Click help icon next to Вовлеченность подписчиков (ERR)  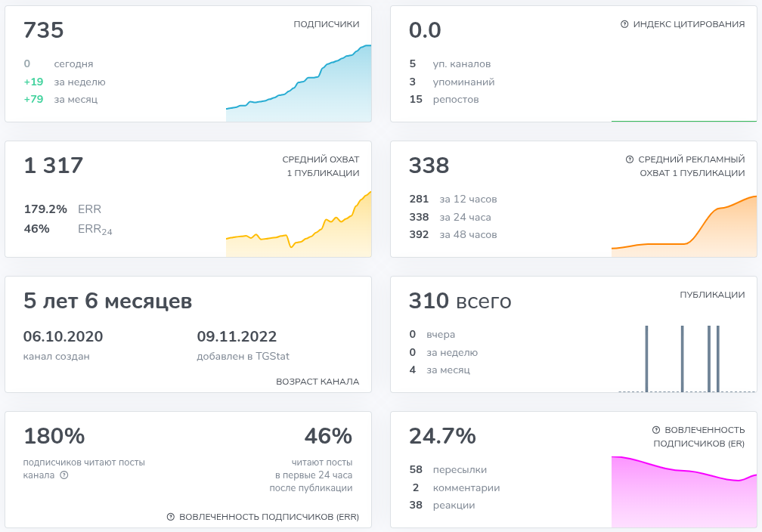(x=171, y=517)
